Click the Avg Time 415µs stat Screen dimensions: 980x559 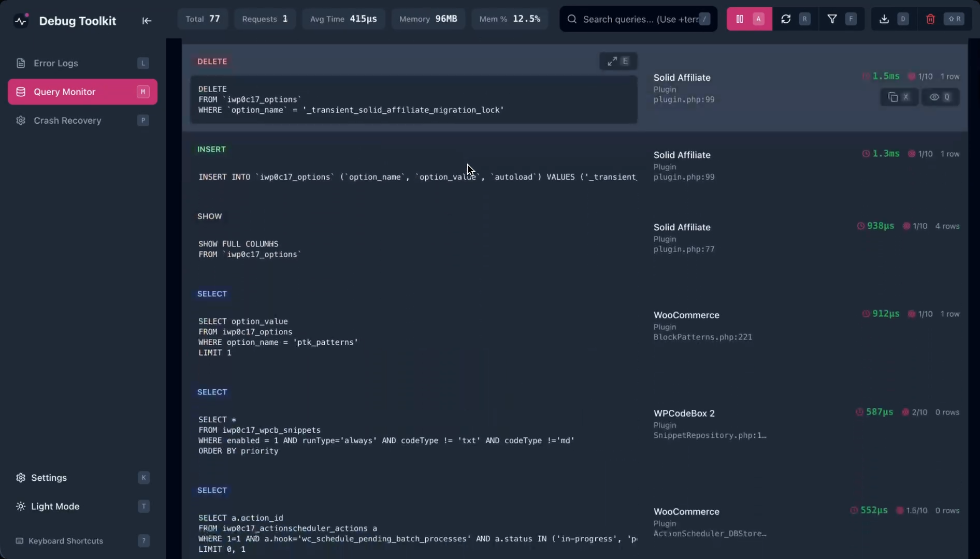(x=343, y=19)
